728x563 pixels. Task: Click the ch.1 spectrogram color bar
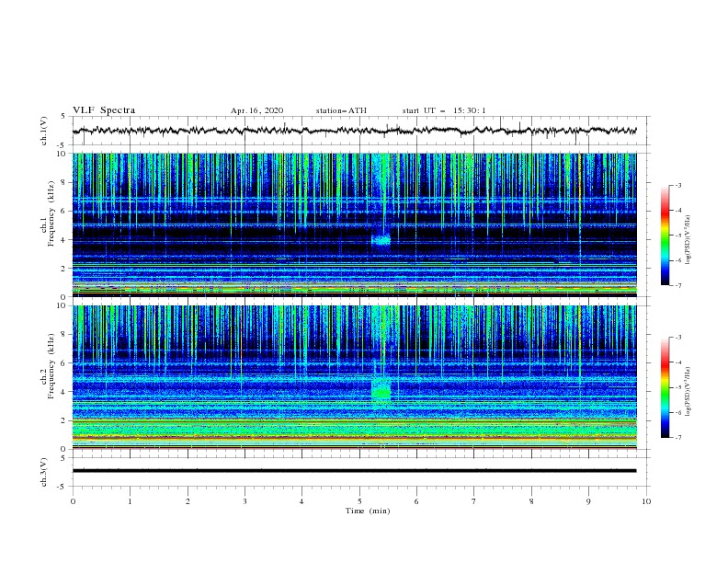(x=665, y=236)
